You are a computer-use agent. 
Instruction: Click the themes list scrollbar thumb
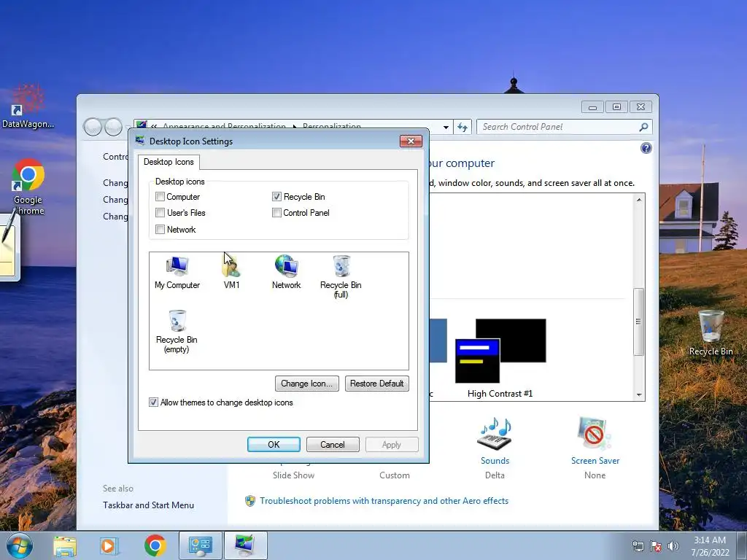[639, 322]
